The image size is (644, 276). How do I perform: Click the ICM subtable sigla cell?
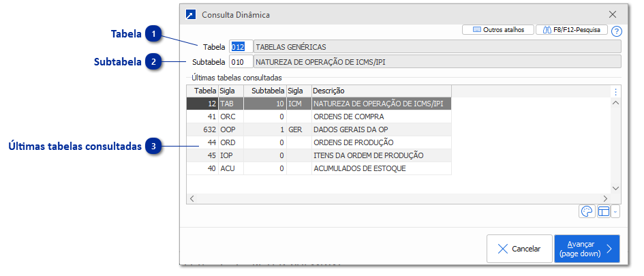(299, 104)
